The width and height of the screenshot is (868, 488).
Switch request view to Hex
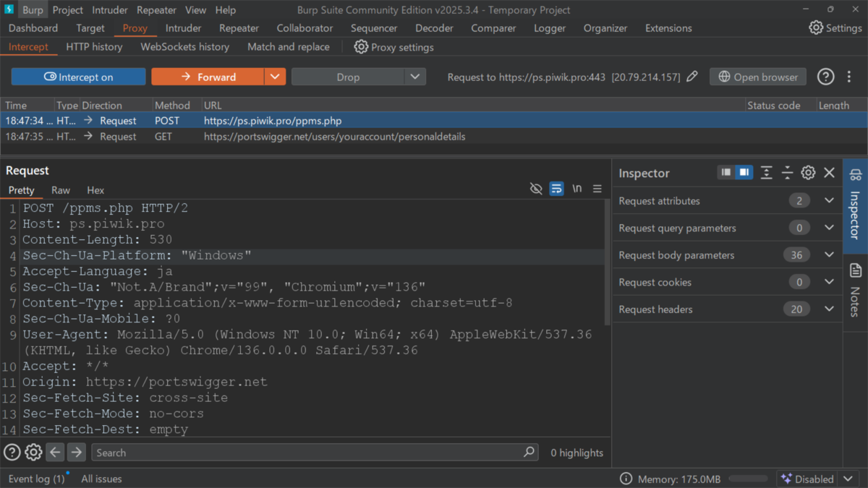pyautogui.click(x=95, y=190)
